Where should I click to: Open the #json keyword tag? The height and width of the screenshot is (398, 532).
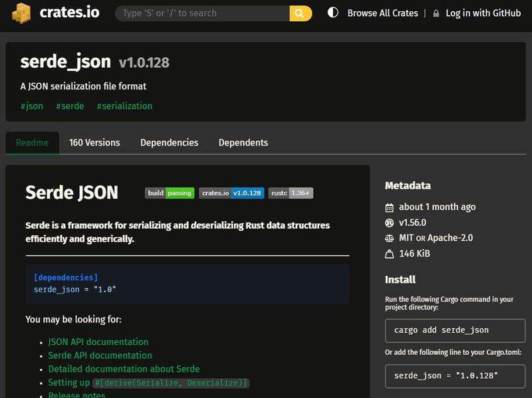tap(32, 106)
